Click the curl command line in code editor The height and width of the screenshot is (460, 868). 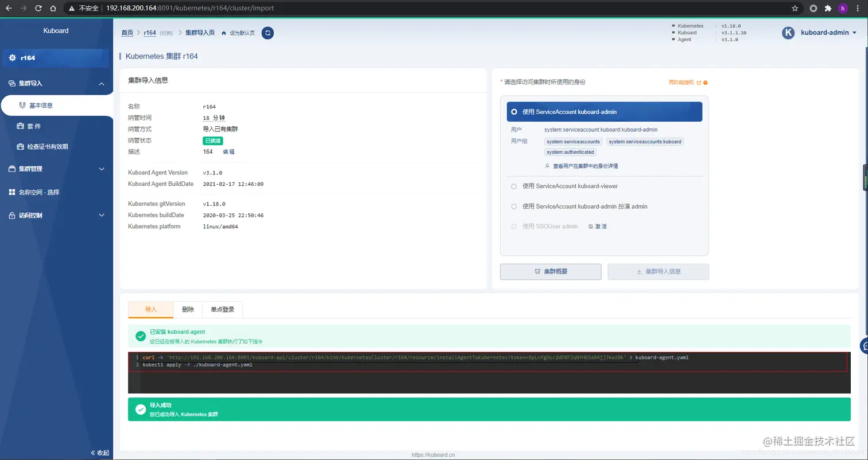tap(416, 357)
